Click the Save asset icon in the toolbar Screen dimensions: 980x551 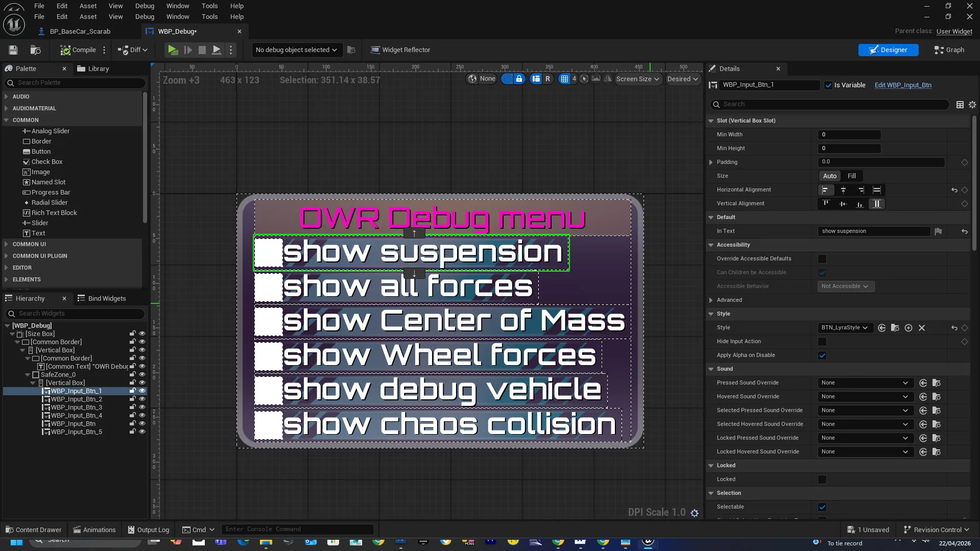click(13, 50)
